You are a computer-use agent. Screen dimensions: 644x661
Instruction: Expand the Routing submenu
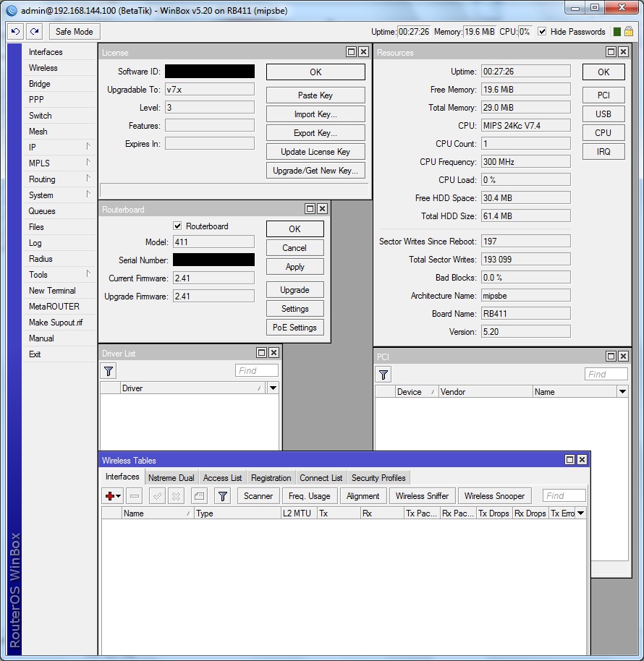(x=88, y=179)
